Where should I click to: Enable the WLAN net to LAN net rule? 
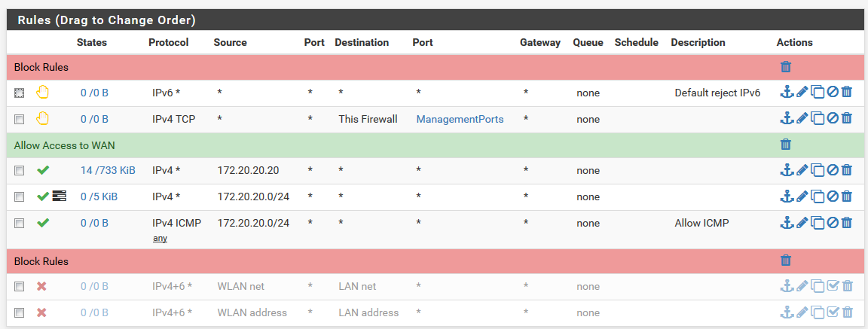832,286
